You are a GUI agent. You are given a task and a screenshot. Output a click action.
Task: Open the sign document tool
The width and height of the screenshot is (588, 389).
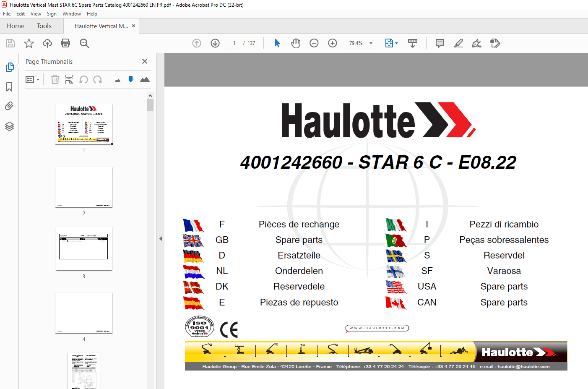tap(477, 43)
